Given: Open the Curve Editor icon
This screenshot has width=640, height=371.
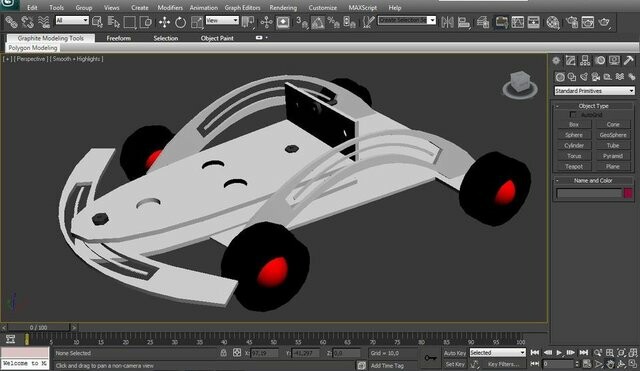Looking at the screenshot, I should [x=518, y=22].
